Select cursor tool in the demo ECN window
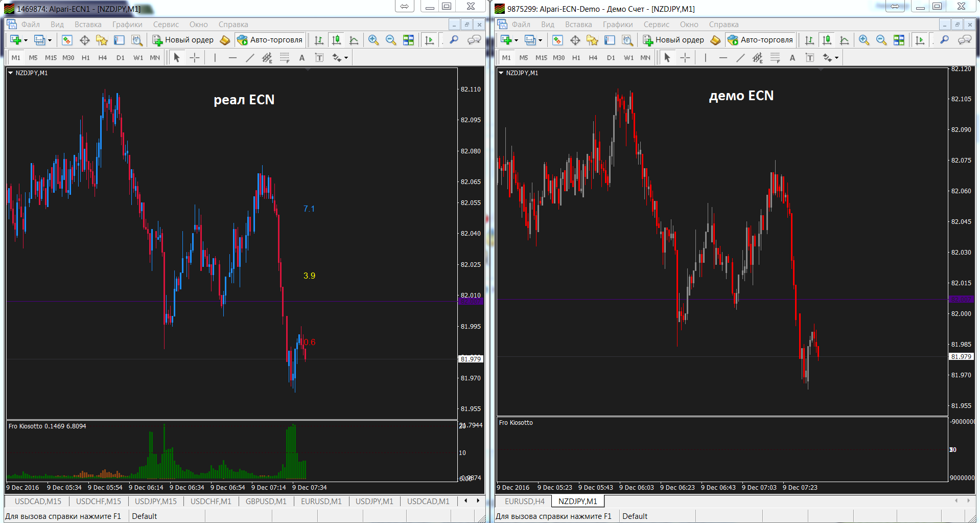This screenshot has width=980, height=523. 667,58
